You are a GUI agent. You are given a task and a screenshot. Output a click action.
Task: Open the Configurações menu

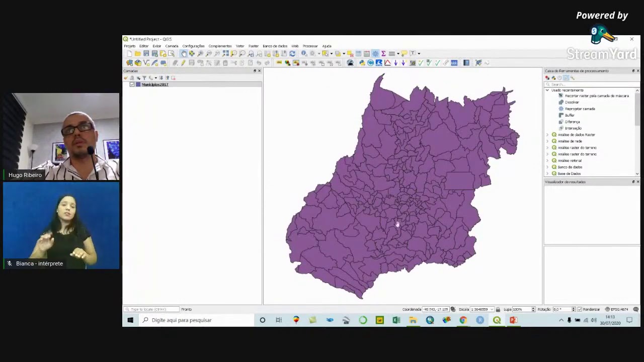(193, 46)
